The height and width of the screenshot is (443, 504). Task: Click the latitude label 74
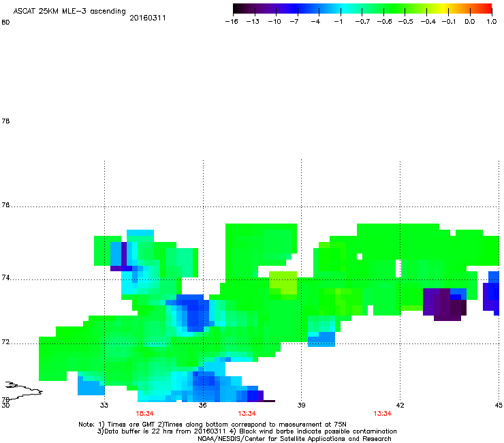(5, 277)
